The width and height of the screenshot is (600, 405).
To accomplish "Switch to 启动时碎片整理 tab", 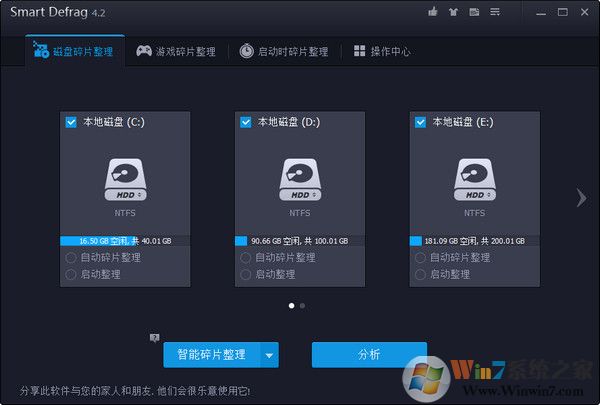I will coord(284,51).
